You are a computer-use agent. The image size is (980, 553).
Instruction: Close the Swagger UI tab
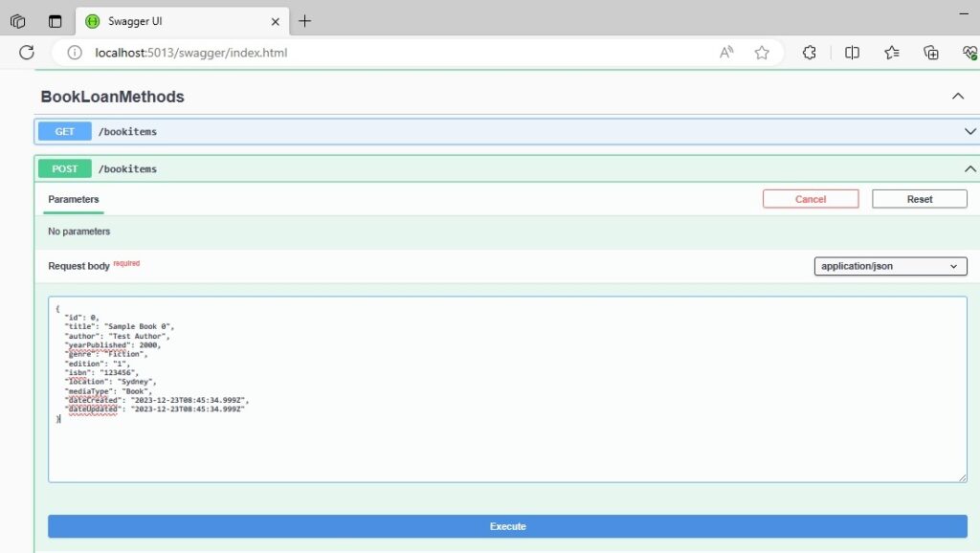275,21
